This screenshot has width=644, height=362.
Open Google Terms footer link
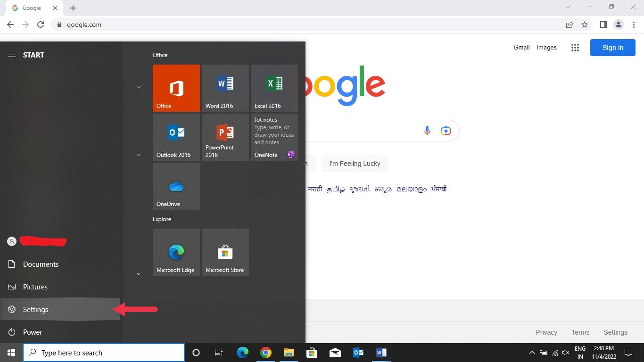coord(580,332)
